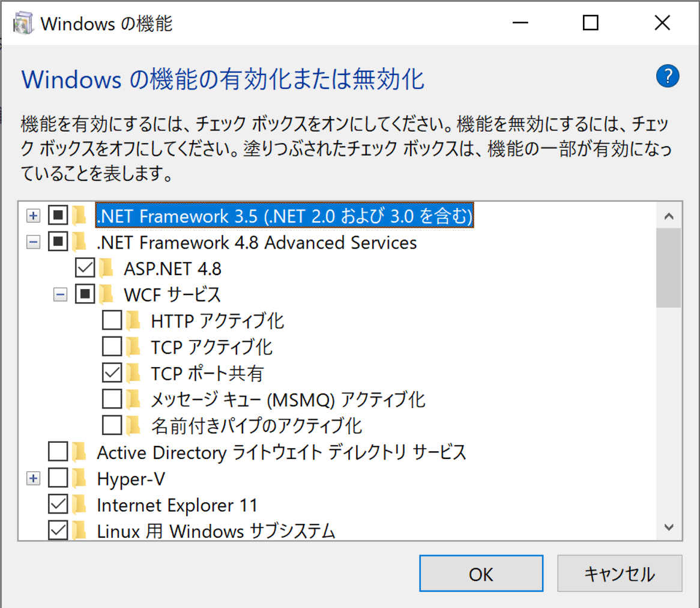
Task: Click folder icon beside .NET Framework 3.5
Action: [x=80, y=216]
